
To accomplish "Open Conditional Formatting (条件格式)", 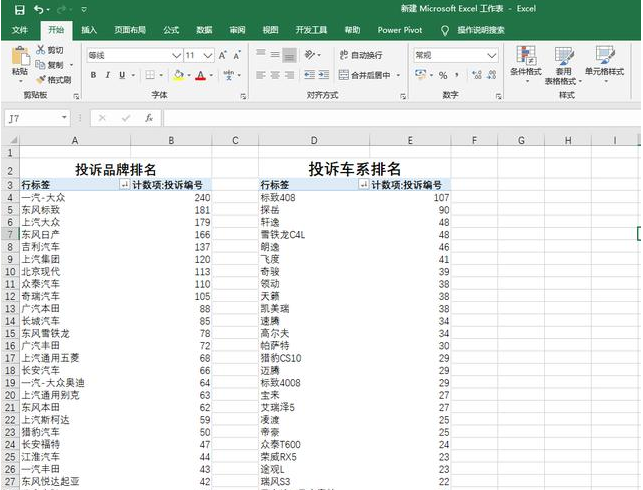I will pos(525,60).
